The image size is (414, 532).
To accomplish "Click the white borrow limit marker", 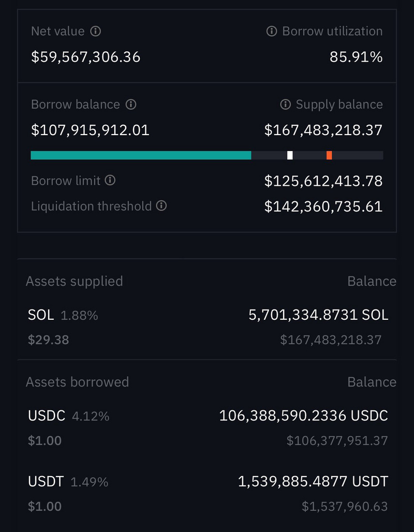I will coord(290,155).
